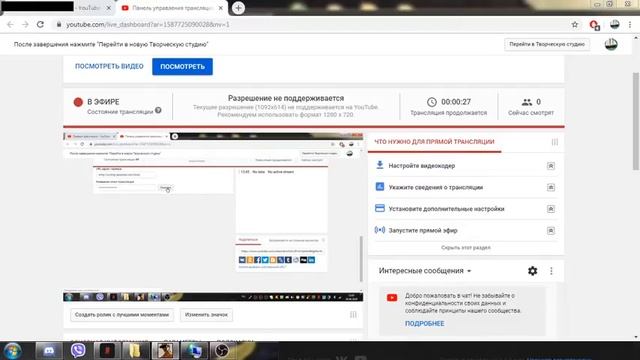Click the Настройте видеокодер download icon
Image resolution: width=640 pixels, height=360 pixels.
point(380,165)
